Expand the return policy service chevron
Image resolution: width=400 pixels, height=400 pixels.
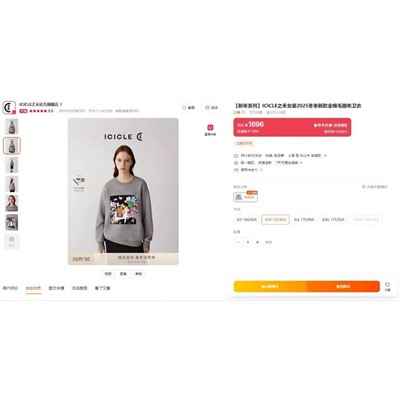(301, 163)
